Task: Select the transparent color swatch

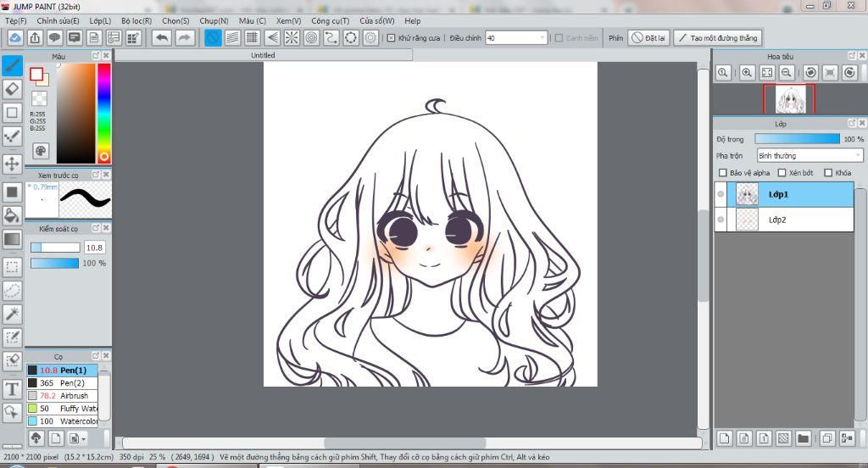Action: pos(39,98)
